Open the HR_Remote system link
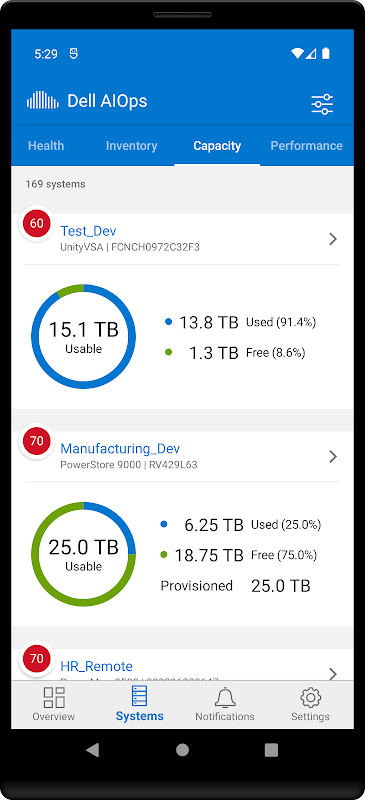 tap(96, 666)
